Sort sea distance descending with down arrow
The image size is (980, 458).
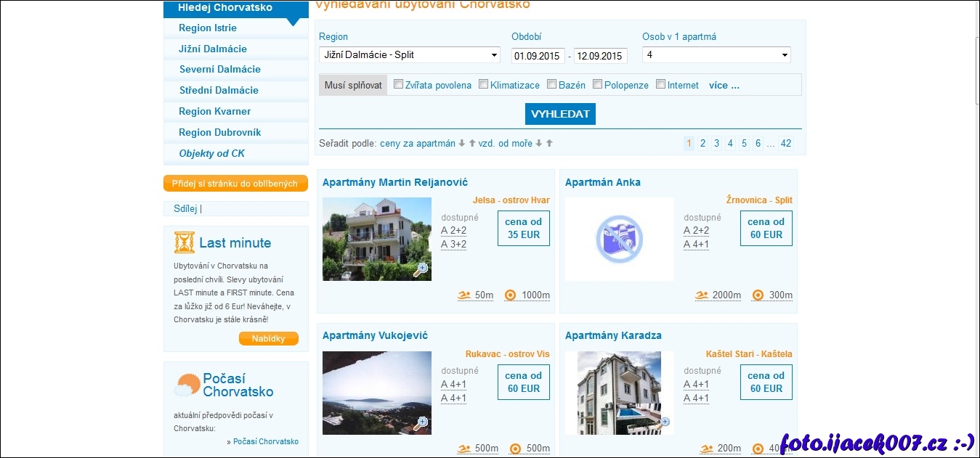click(539, 144)
